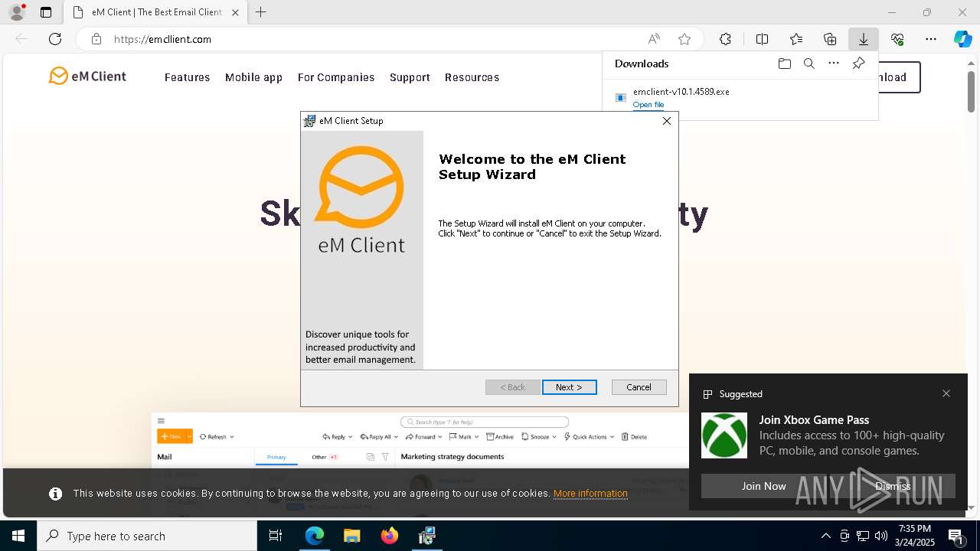980x551 pixels.
Task: Open downloads folder from Downloads panel
Action: pyautogui.click(x=784, y=64)
